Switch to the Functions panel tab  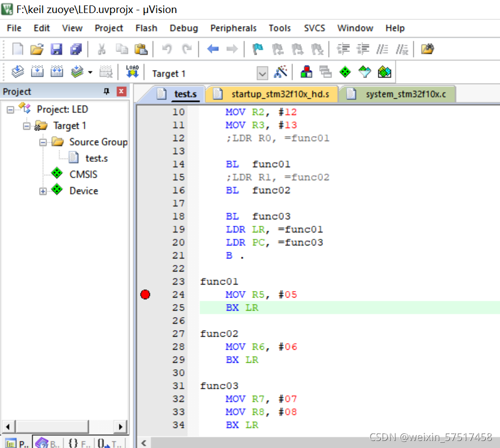pos(79,443)
